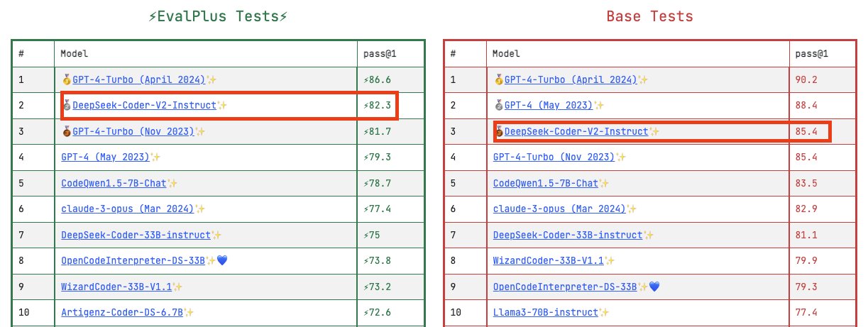Viewport: 868px width, 327px height.
Task: Click blue heart icon after OpenCodeInterpreter-DS-33B in Base Tests
Action: pyautogui.click(x=654, y=287)
